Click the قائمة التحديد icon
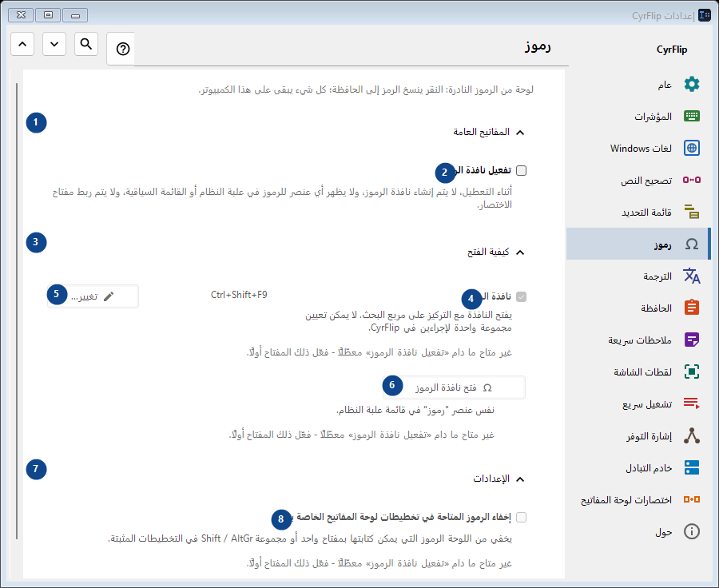The height and width of the screenshot is (588, 719). tap(692, 212)
